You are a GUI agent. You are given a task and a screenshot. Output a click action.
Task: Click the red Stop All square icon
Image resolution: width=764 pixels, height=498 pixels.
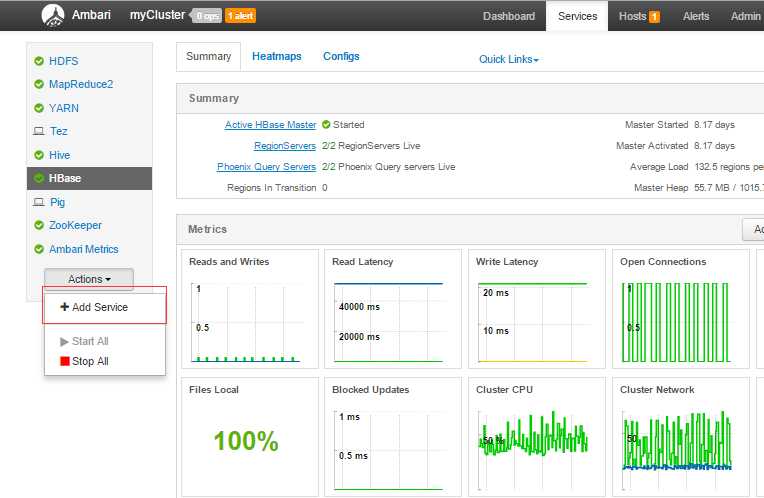coord(65,361)
